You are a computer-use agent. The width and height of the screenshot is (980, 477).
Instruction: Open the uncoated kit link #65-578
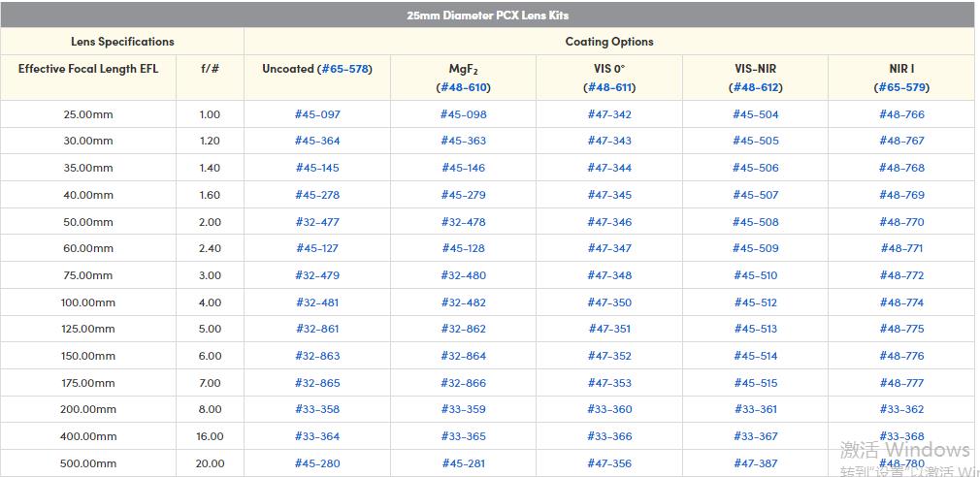click(x=344, y=69)
